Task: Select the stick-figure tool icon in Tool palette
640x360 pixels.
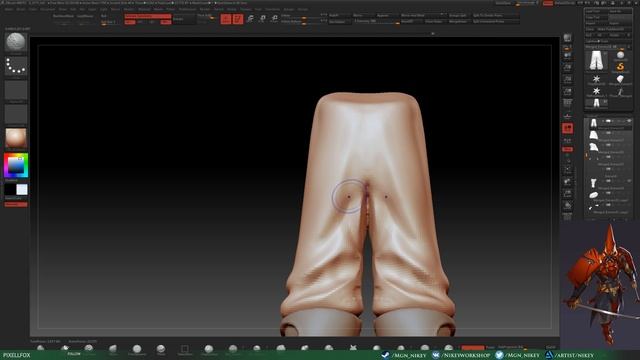Action: tap(620, 92)
